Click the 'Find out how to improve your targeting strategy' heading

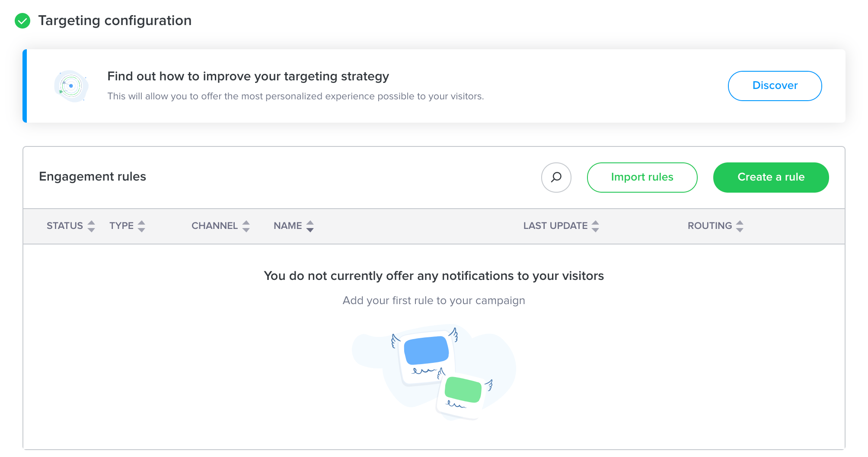248,76
